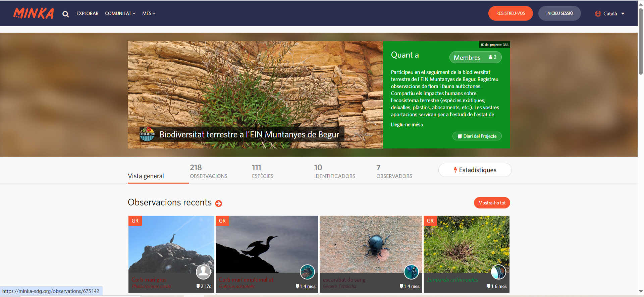The image size is (644, 297).
Task: Expand description with Llegiu-ne més
Action: pos(407,125)
